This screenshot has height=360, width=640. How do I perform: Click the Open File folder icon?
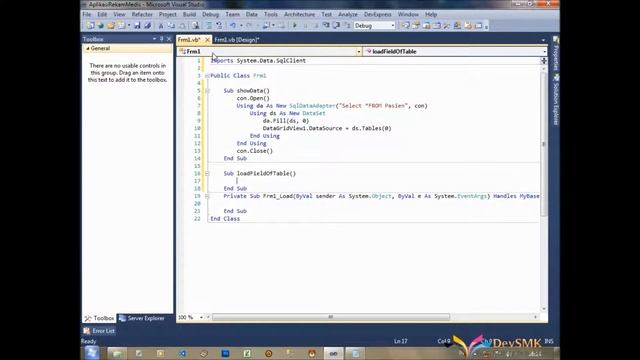pyautogui.click(x=111, y=26)
